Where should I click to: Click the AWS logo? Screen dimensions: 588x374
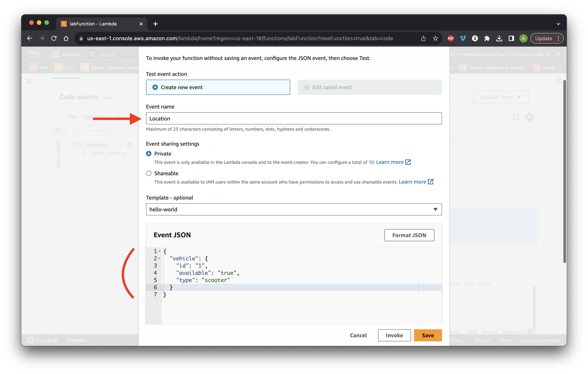34,54
